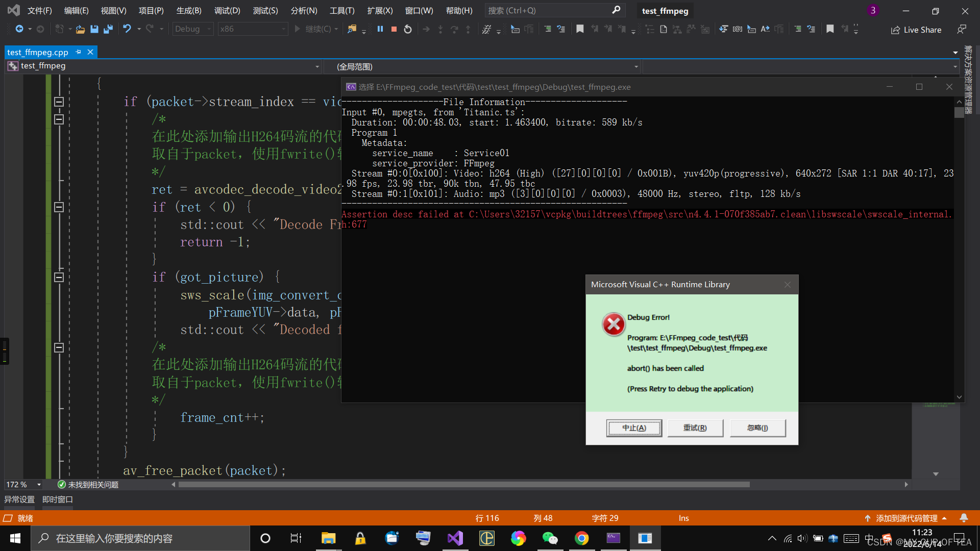980x551 pixels.
Task: Open Visual Studio from the Windows taskbar
Action: click(455, 538)
